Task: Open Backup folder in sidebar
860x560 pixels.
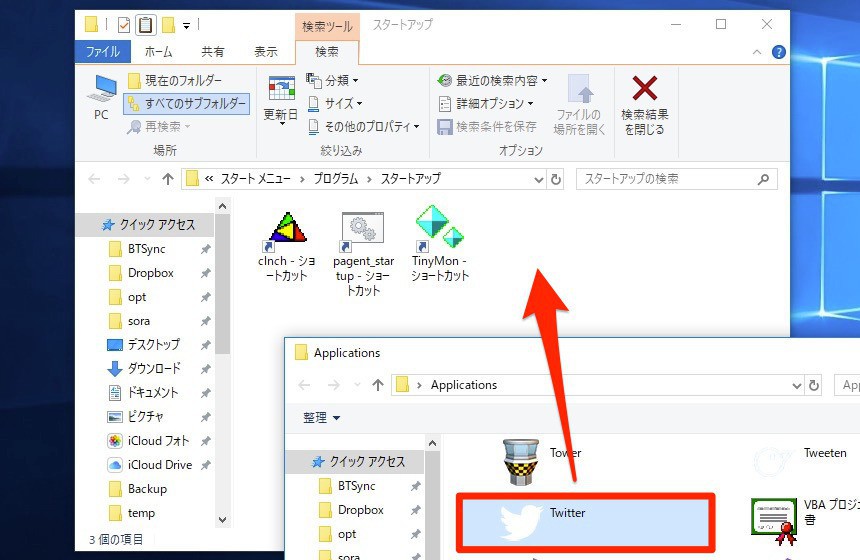Action: point(147,489)
